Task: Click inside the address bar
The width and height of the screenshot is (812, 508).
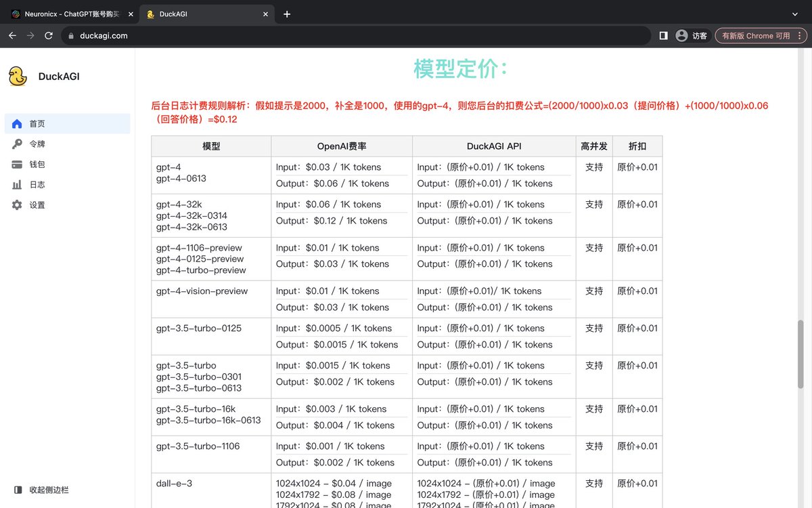Action: click(x=203, y=35)
